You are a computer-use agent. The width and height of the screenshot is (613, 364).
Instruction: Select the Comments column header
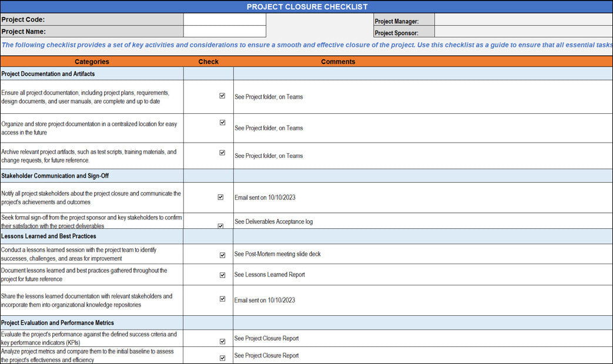click(338, 62)
